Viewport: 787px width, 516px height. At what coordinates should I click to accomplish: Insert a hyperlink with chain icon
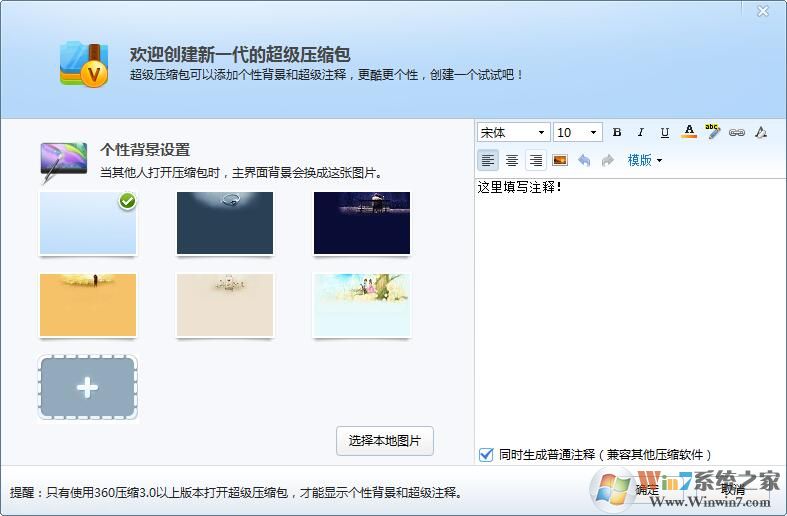736,133
